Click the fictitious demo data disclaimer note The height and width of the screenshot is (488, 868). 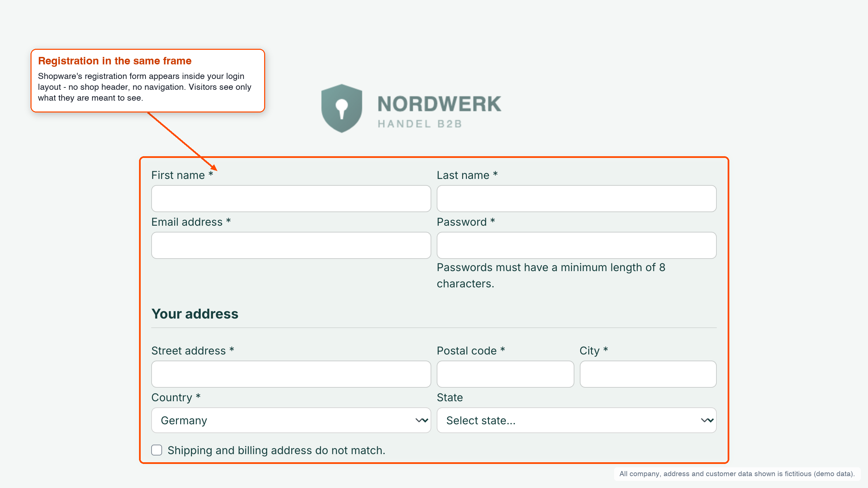point(737,474)
